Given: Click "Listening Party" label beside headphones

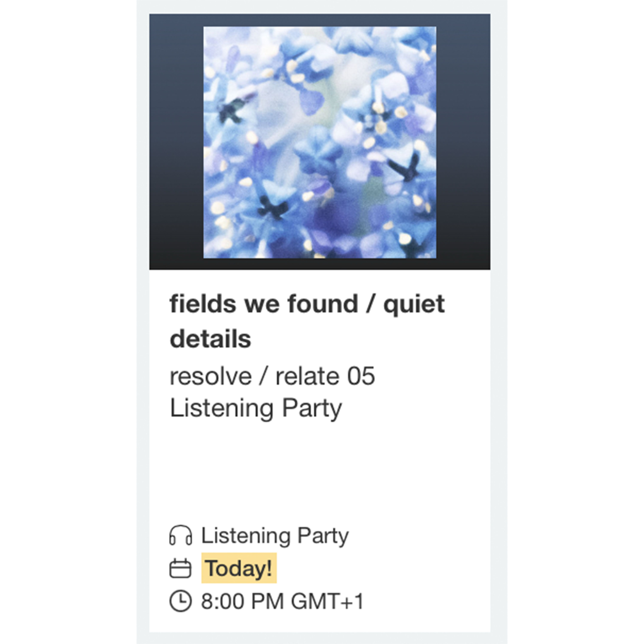Looking at the screenshot, I should pos(275,535).
